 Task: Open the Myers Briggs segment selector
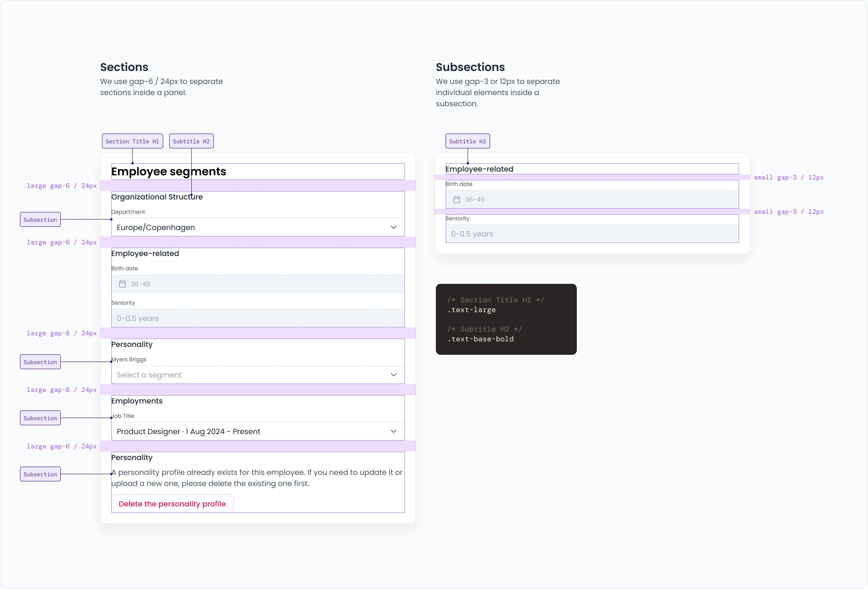pos(258,375)
